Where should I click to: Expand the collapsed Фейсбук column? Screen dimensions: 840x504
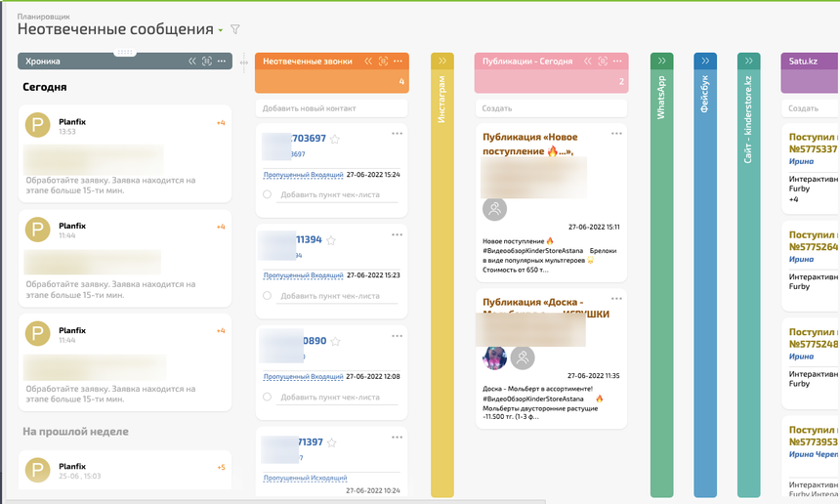click(705, 61)
